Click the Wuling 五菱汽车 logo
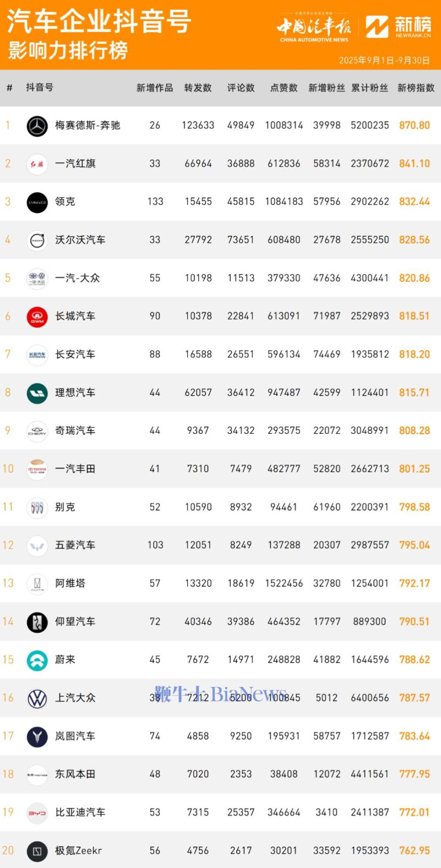This screenshot has height=868, width=441. (37, 546)
